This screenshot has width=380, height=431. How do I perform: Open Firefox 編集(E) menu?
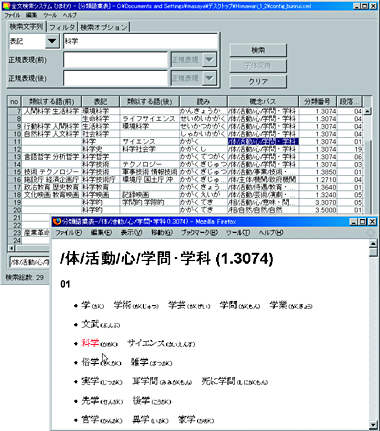[x=101, y=233]
